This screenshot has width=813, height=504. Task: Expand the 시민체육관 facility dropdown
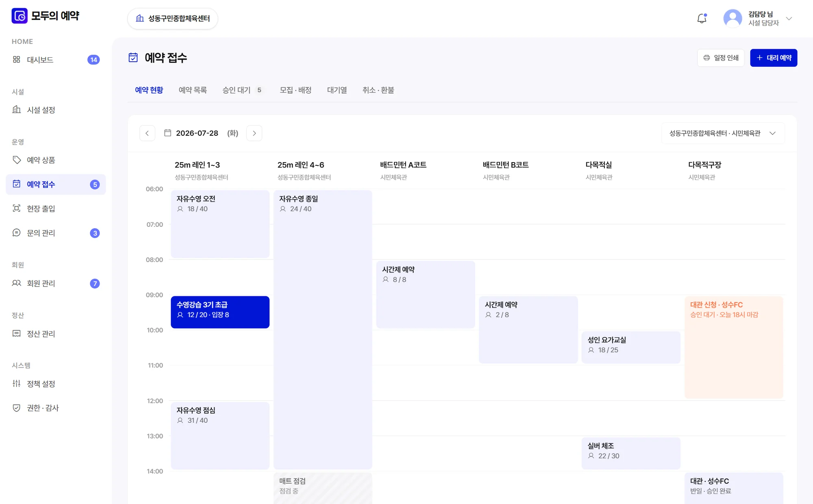click(x=723, y=133)
